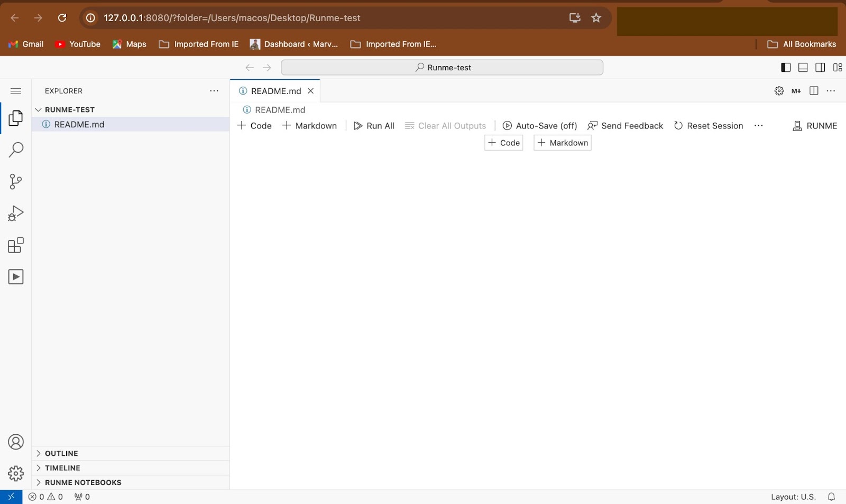Click the Manage gear in activity bar

click(x=16, y=473)
